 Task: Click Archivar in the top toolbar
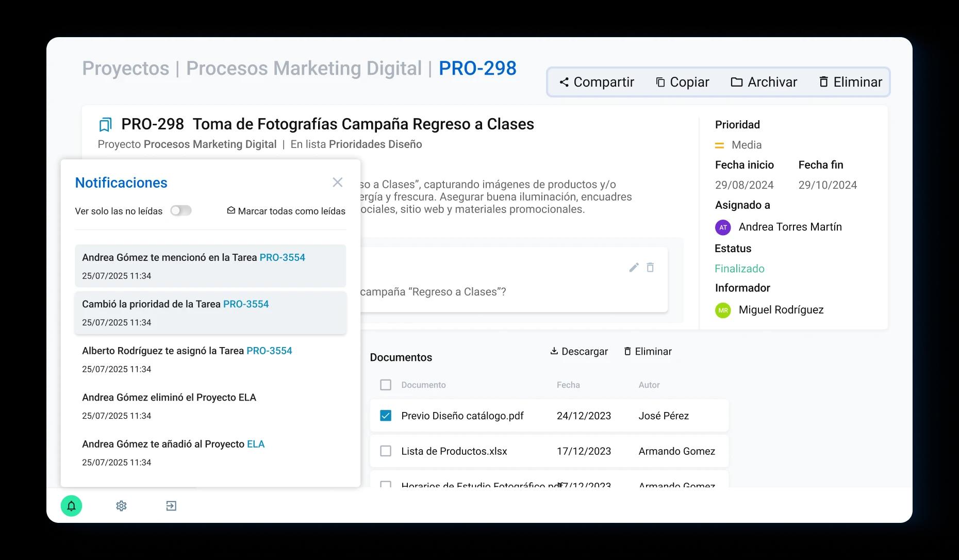pyautogui.click(x=764, y=83)
